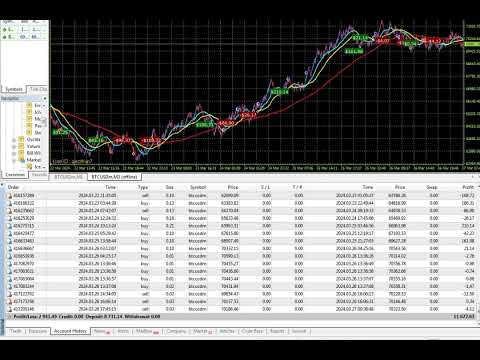Open the News tab
The image size is (480, 360).
[x=102, y=331]
